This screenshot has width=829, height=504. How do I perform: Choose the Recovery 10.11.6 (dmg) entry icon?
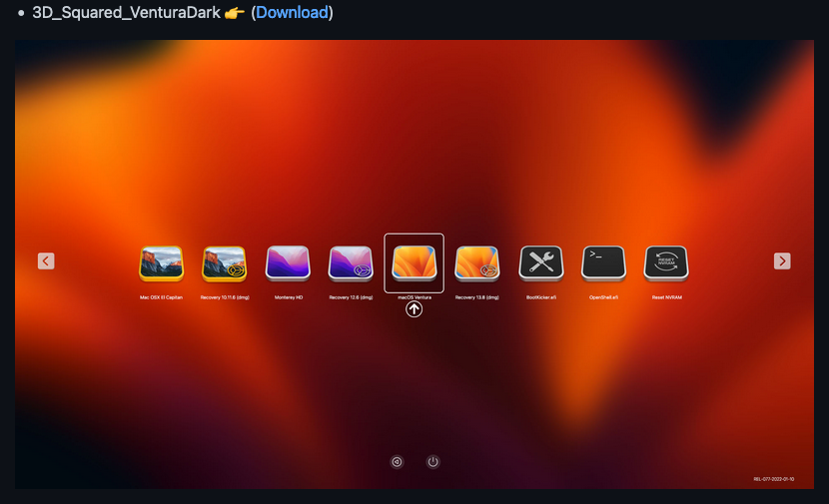tap(224, 263)
